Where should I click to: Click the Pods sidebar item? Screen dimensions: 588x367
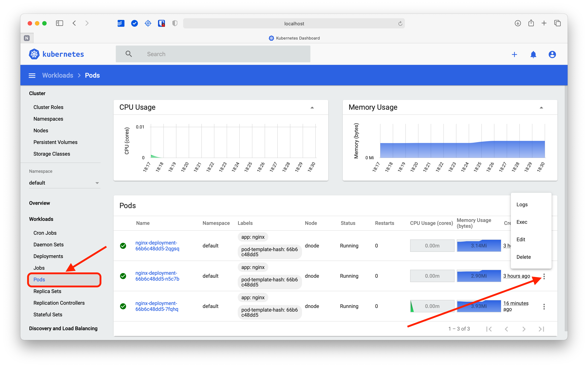coord(64,280)
